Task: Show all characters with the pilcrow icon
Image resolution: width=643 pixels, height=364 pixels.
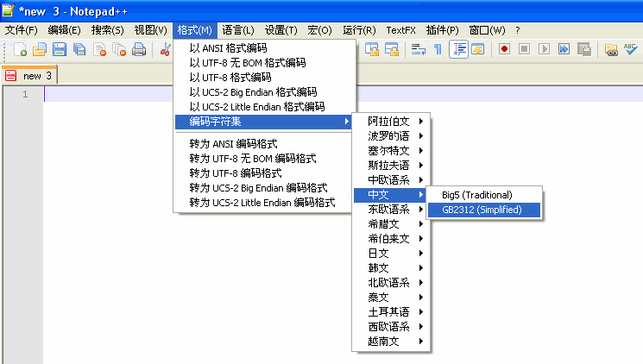Action: coord(438,50)
